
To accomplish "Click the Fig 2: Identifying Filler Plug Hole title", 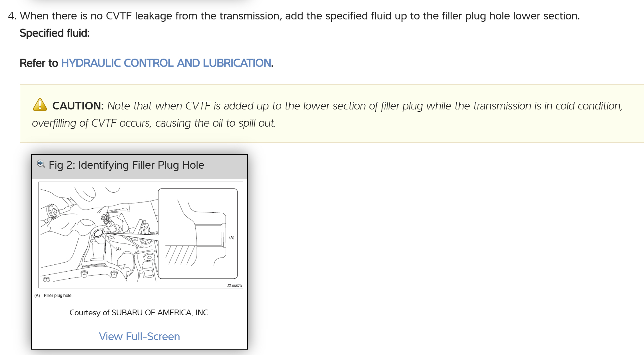I will point(126,165).
